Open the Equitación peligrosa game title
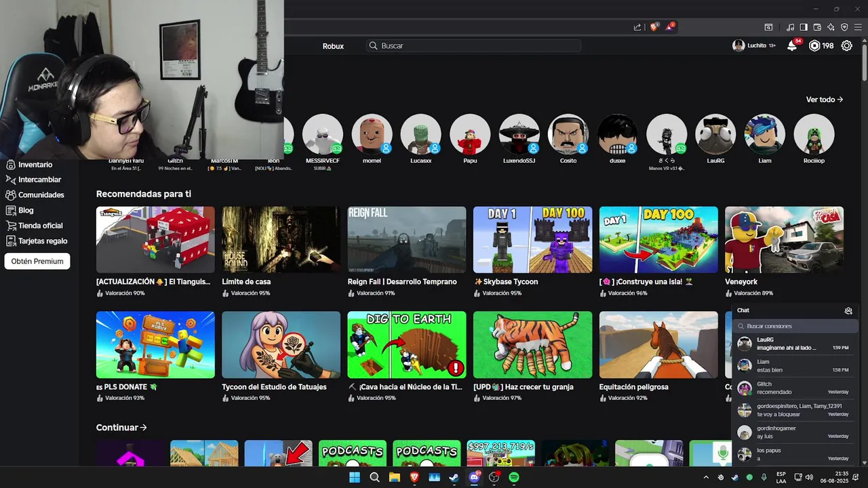 633,387
